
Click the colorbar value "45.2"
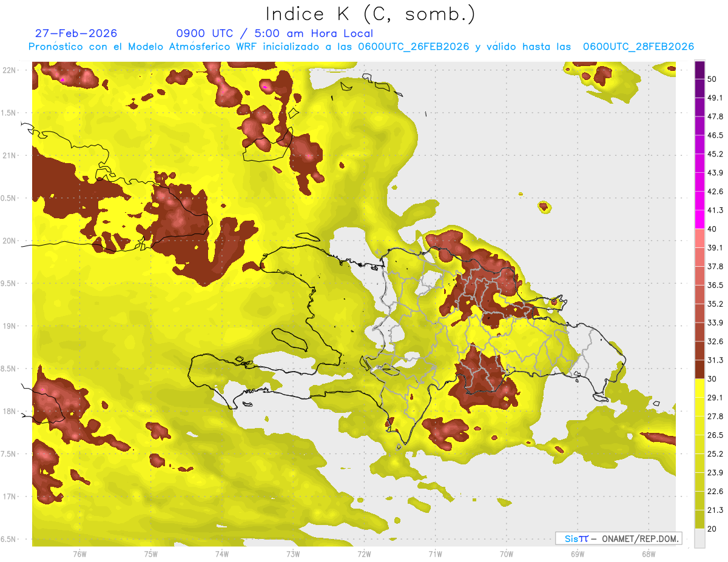715,154
